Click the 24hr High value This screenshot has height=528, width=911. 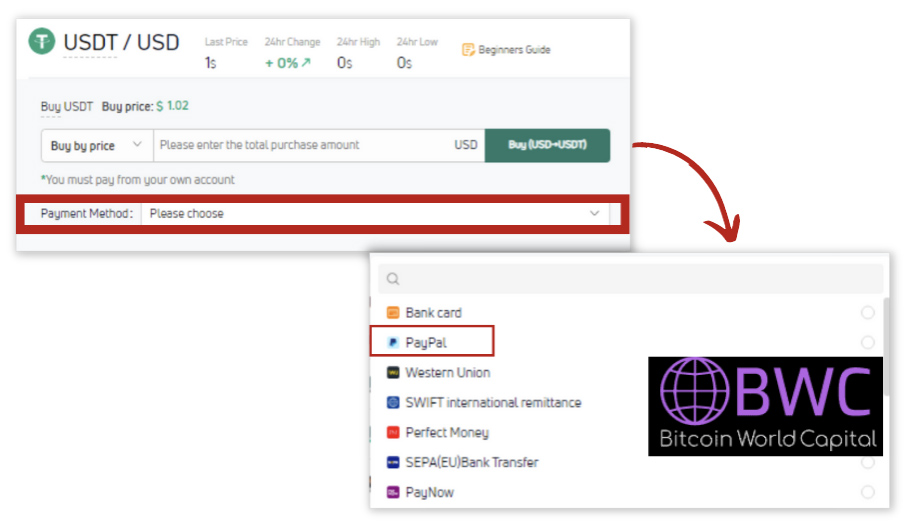(x=345, y=63)
